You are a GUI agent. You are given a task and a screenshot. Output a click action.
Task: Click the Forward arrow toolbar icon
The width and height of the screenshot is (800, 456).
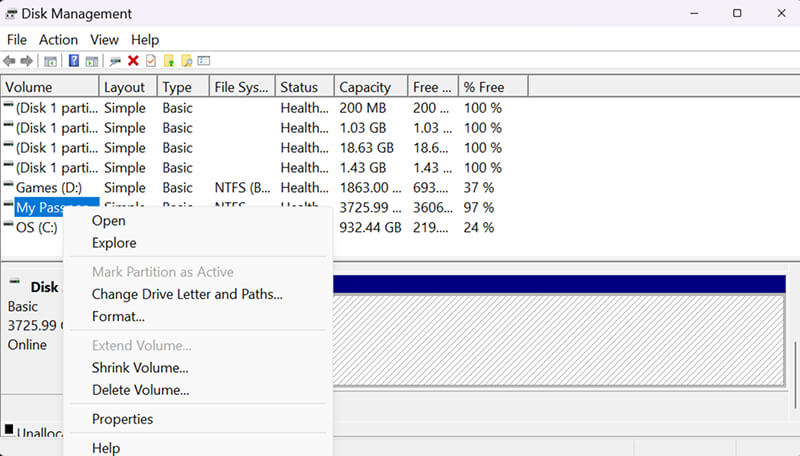tap(27, 61)
